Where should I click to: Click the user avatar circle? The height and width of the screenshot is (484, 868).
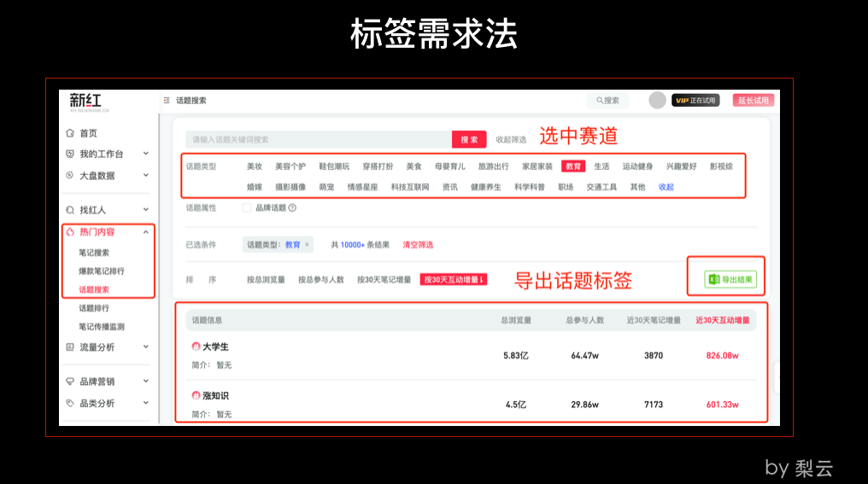pos(657,100)
